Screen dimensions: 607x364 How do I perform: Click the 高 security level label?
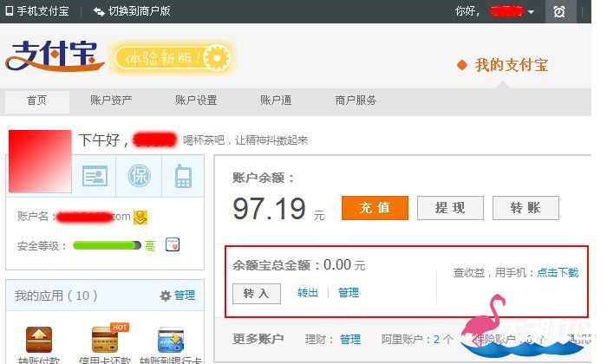coord(150,245)
